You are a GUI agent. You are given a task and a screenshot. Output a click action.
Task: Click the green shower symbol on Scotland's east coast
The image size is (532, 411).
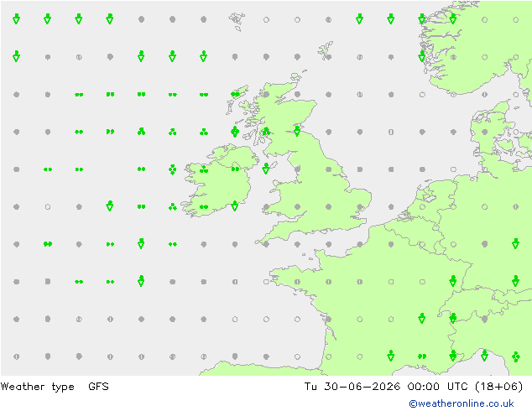297,131
